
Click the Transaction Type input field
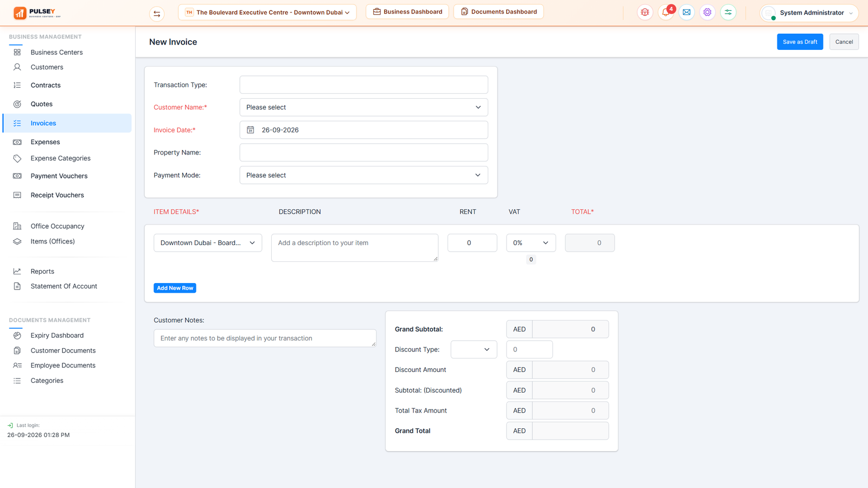pos(363,85)
